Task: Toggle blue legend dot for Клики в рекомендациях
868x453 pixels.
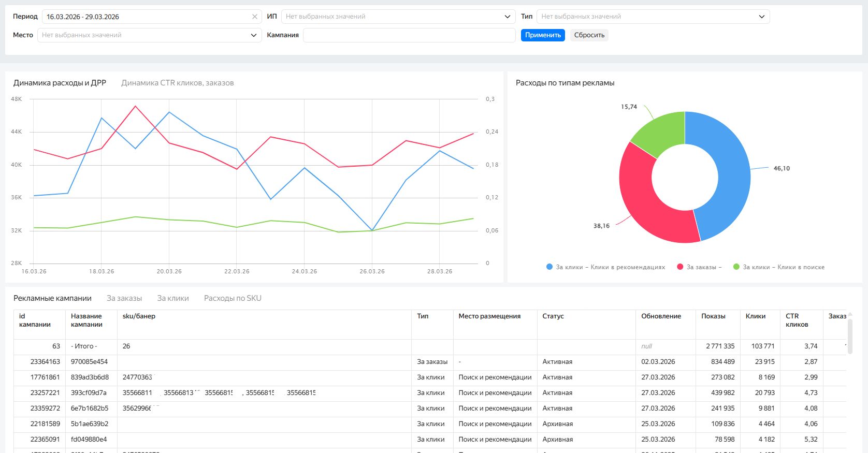Action: [x=549, y=267]
